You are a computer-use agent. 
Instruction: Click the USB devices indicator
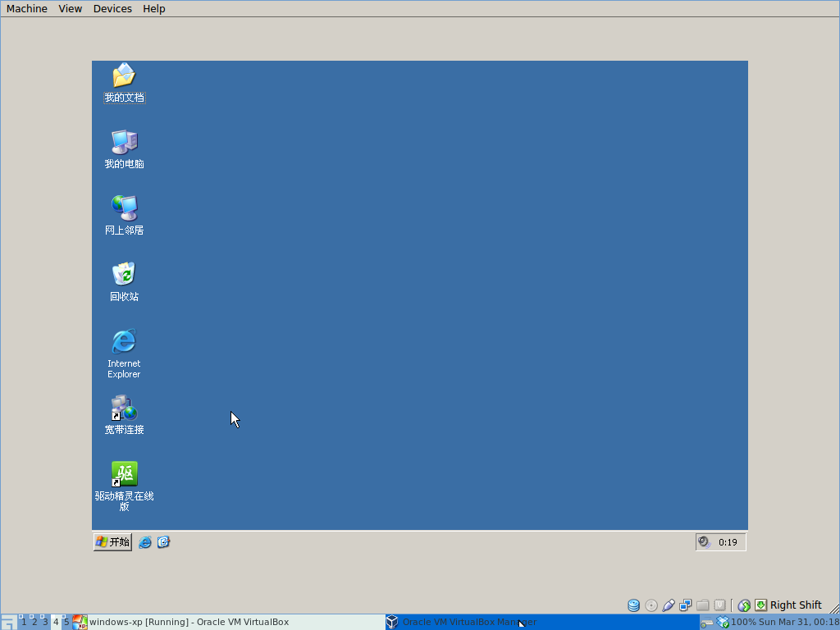tap(668, 605)
